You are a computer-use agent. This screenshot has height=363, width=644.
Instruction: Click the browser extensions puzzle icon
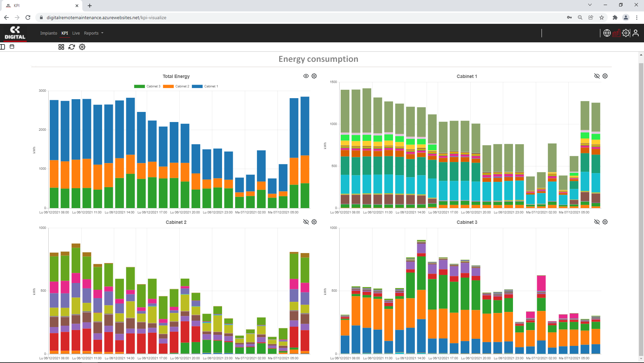[x=615, y=17]
